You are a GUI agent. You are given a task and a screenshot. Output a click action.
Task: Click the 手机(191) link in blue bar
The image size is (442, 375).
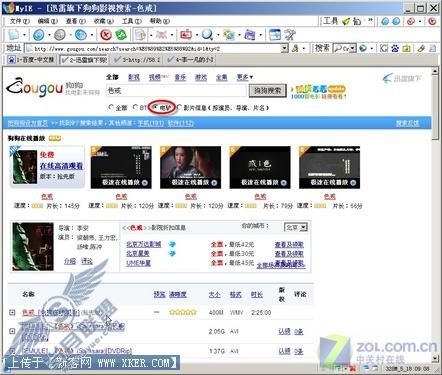click(151, 123)
